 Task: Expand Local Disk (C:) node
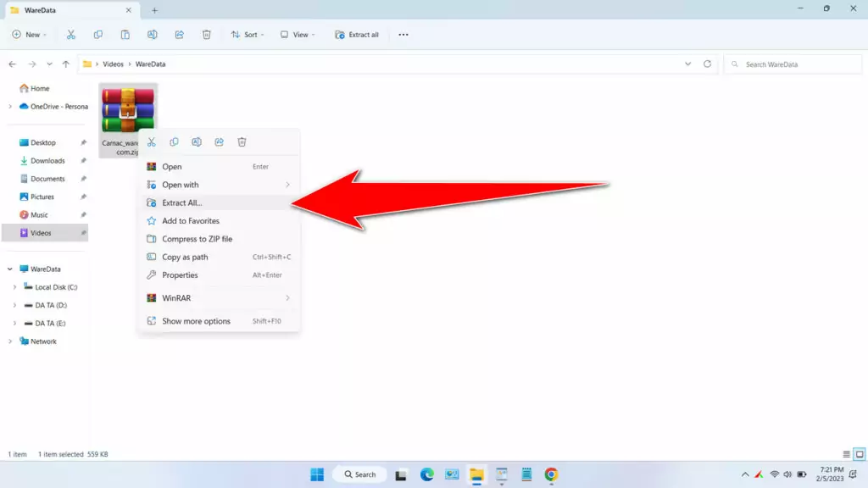[x=14, y=287]
